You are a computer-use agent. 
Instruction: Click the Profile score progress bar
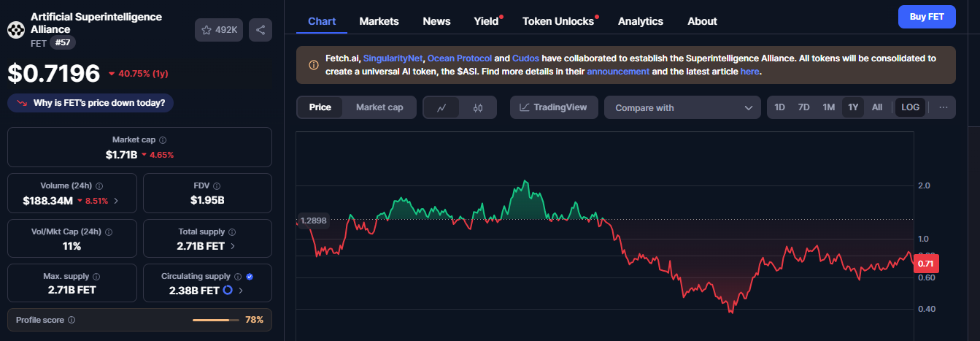click(215, 320)
